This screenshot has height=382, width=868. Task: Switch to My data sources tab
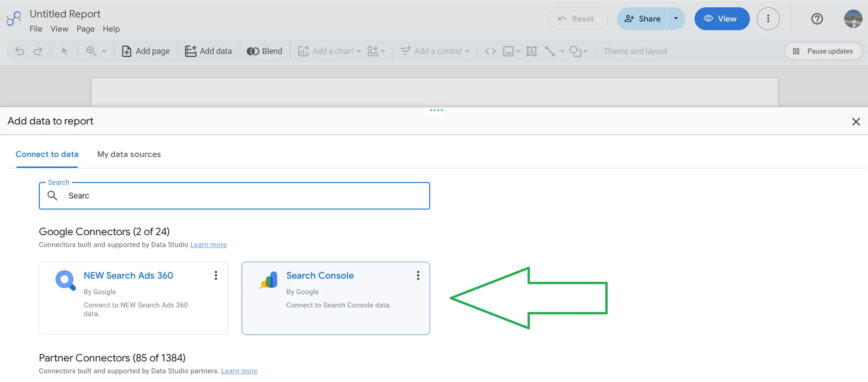click(x=129, y=154)
